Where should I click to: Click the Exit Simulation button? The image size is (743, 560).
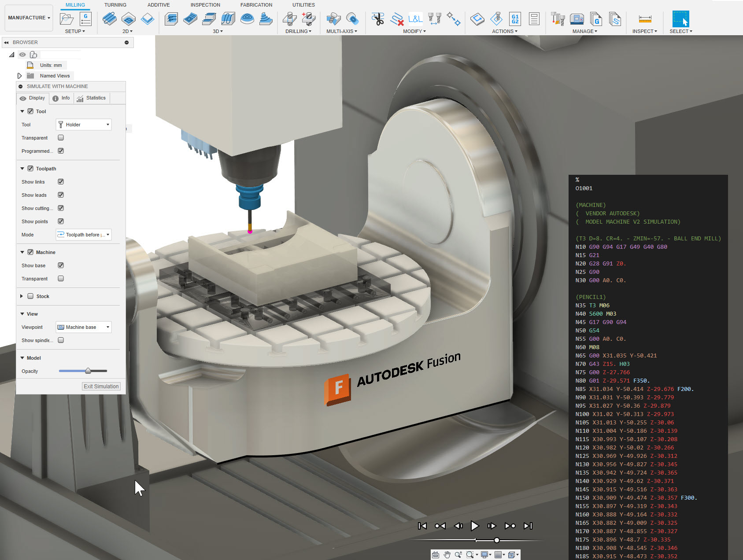point(101,386)
